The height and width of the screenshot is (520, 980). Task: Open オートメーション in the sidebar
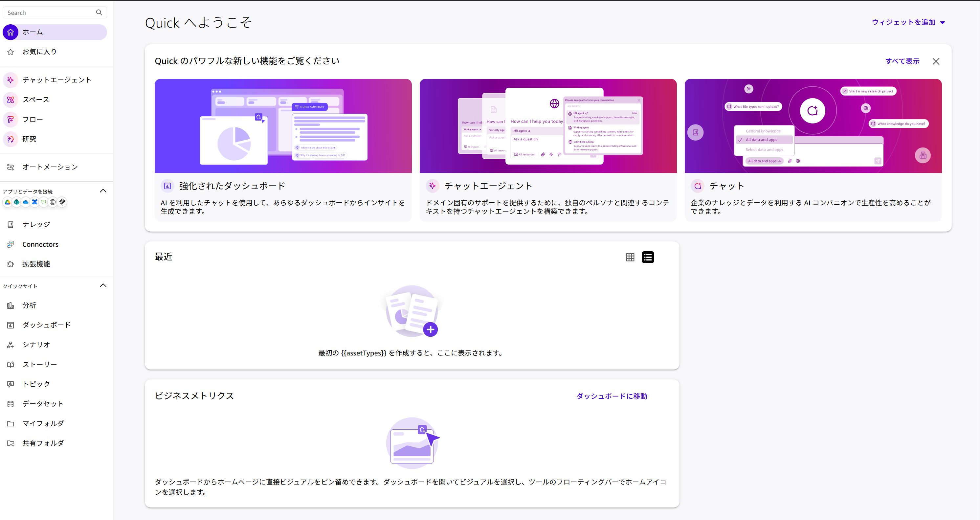[55, 167]
